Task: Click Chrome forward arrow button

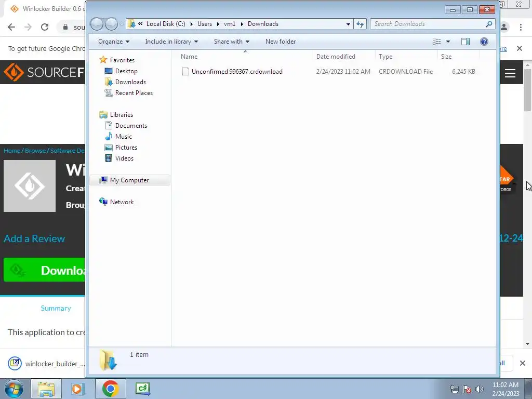Action: [28, 27]
